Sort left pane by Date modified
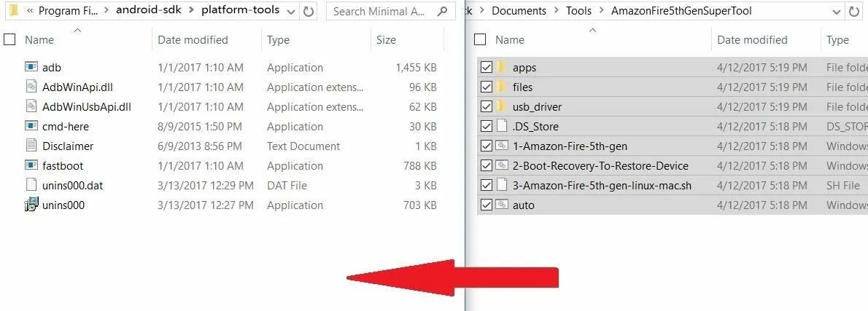 [x=193, y=40]
